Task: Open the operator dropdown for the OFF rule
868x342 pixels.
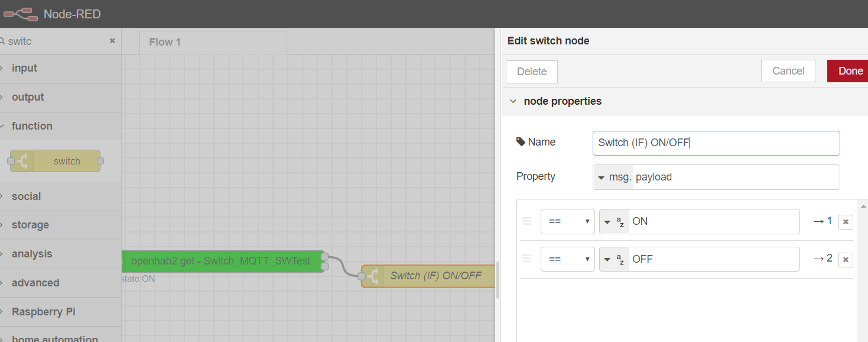Action: pyautogui.click(x=567, y=259)
